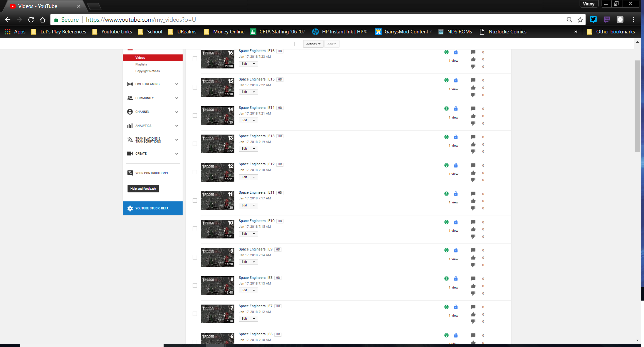Click the monetization dollar icon for E16
This screenshot has height=347, width=644.
(446, 52)
